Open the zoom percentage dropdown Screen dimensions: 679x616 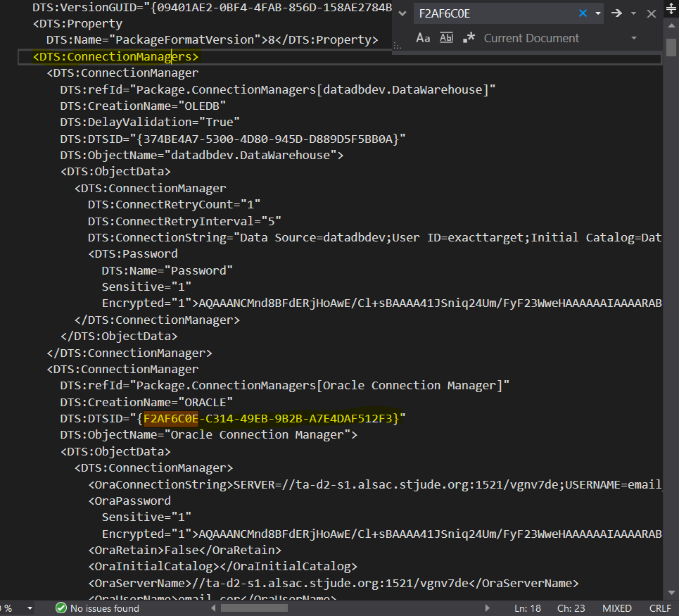(30, 608)
